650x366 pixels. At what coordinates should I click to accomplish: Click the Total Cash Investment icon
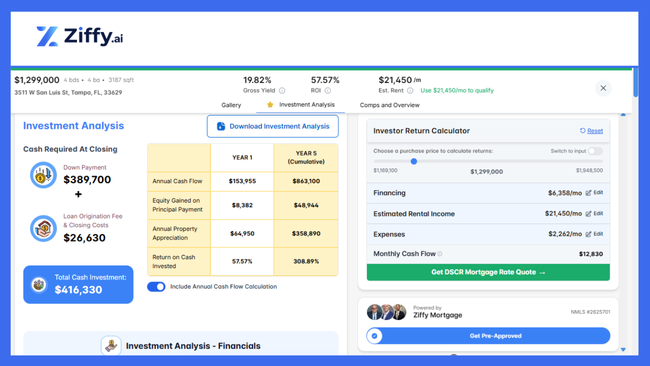tap(39, 285)
